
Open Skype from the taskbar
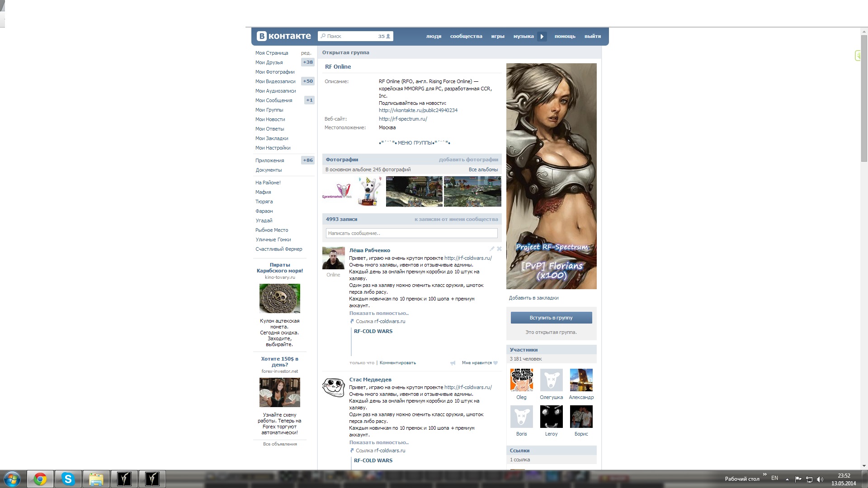pyautogui.click(x=68, y=479)
